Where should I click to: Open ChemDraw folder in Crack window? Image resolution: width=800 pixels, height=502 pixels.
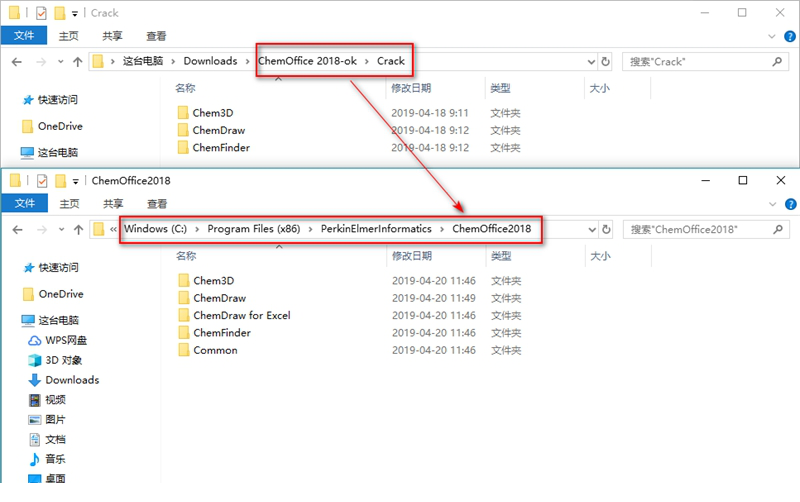tap(219, 130)
